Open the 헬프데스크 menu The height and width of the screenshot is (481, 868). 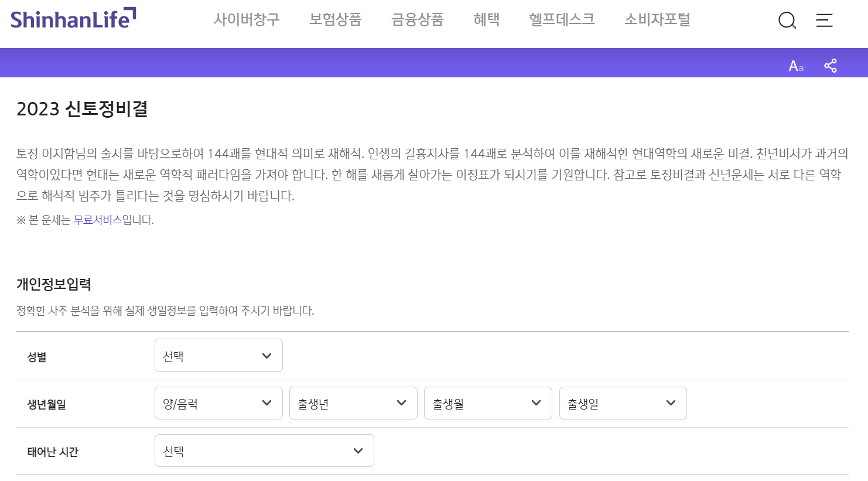tap(561, 19)
